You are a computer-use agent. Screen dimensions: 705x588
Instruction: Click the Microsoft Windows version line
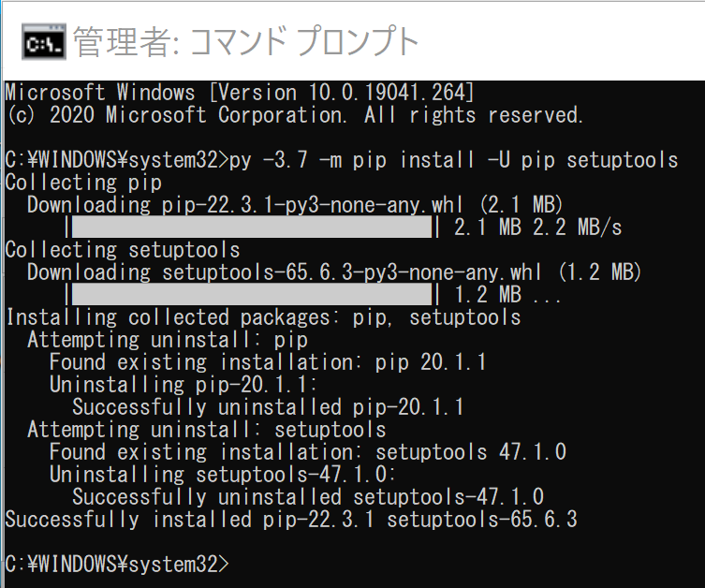(x=240, y=93)
